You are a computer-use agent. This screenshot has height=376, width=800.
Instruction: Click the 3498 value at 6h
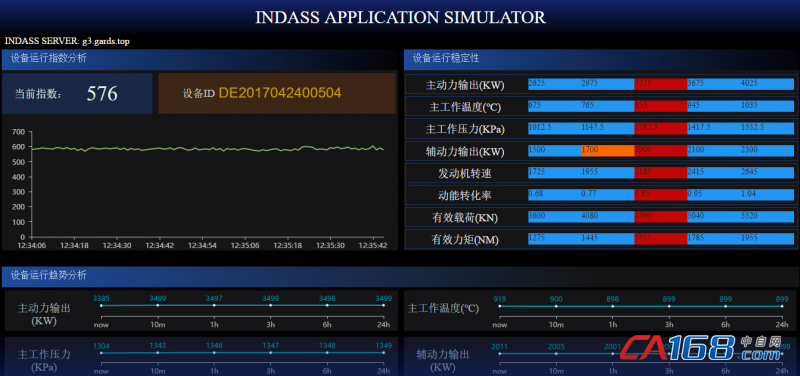pyautogui.click(x=327, y=298)
